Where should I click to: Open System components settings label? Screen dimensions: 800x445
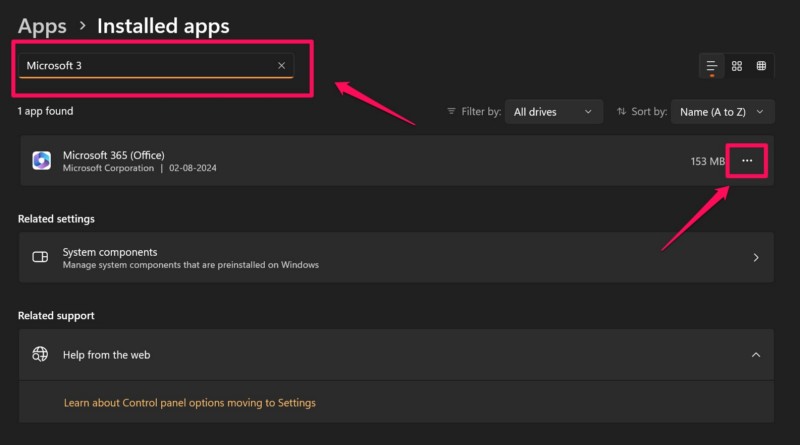(x=110, y=252)
